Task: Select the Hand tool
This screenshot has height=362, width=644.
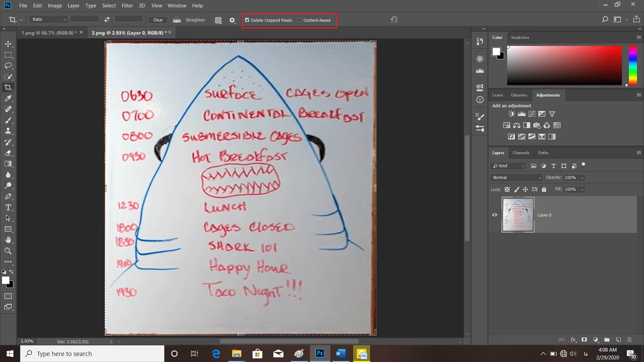Action: (8, 240)
